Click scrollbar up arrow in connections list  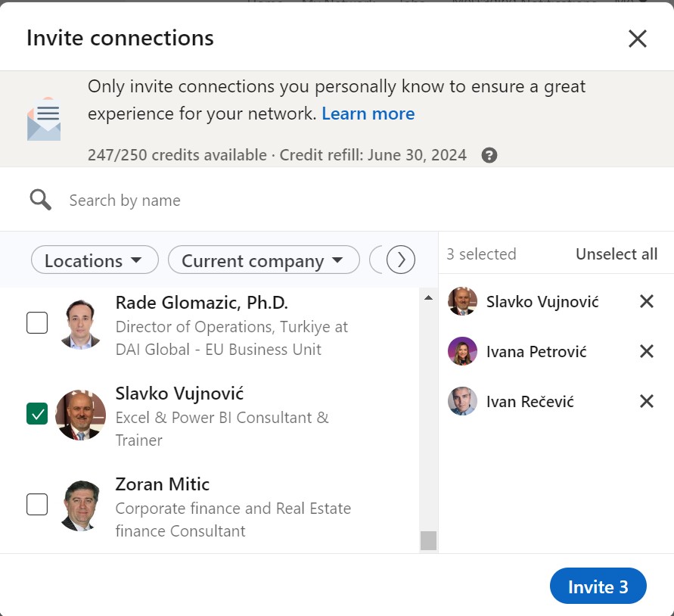[429, 297]
